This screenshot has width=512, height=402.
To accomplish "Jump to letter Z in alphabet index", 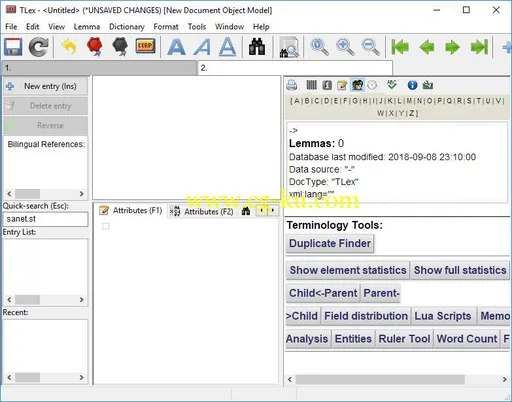I will click(x=412, y=113).
